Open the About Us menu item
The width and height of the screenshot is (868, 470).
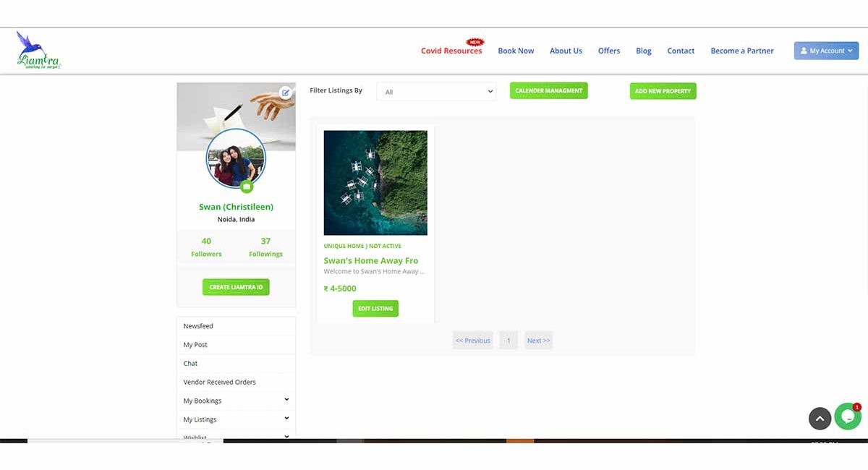pyautogui.click(x=566, y=51)
